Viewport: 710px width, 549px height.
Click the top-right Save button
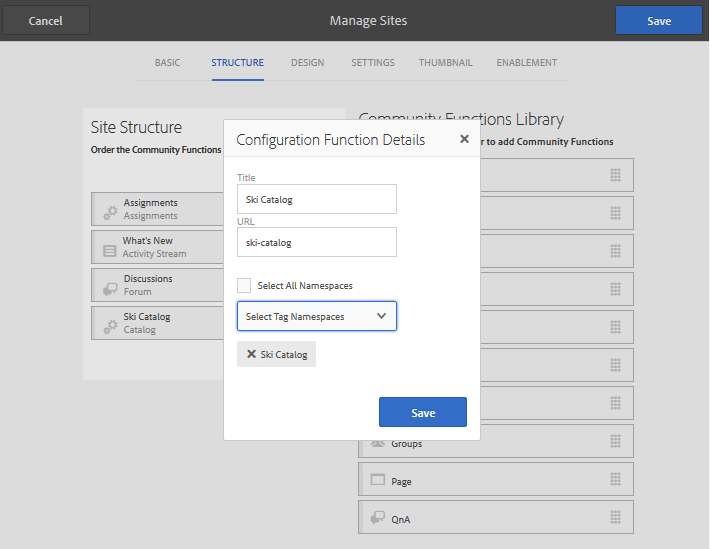point(659,21)
